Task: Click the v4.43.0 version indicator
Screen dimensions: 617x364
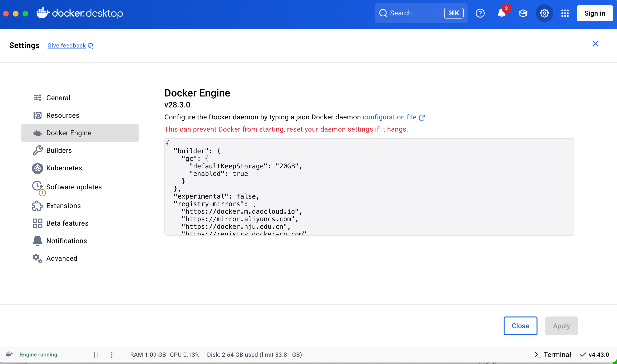Action: tap(595, 355)
